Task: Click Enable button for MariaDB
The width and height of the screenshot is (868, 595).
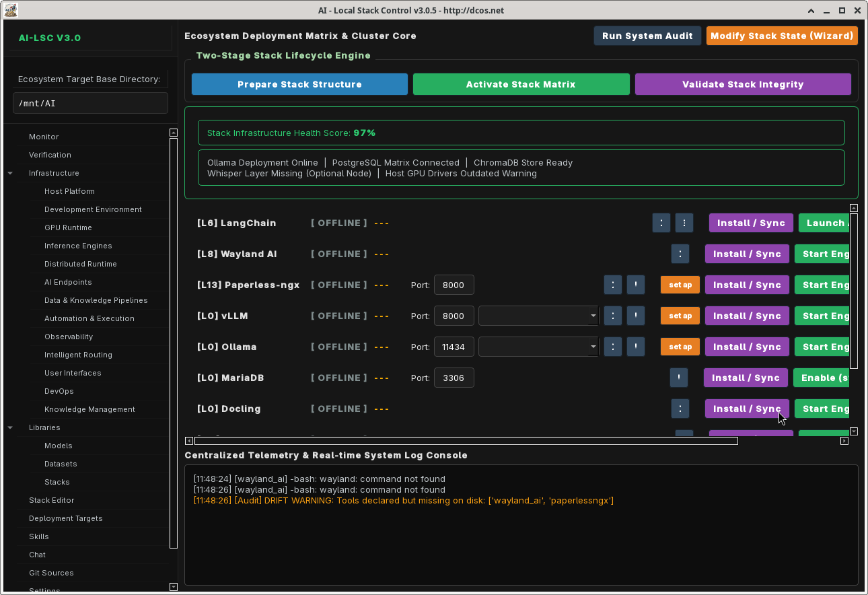Action: click(x=821, y=378)
